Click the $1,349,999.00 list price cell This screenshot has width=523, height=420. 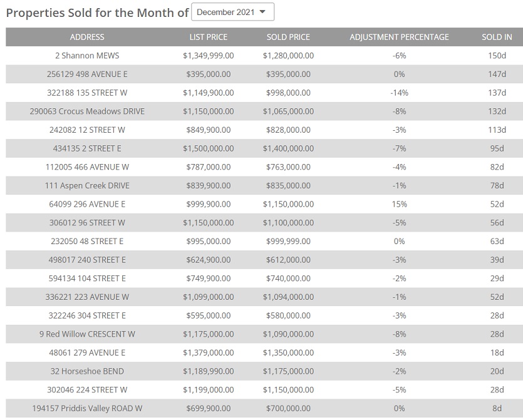coord(209,56)
